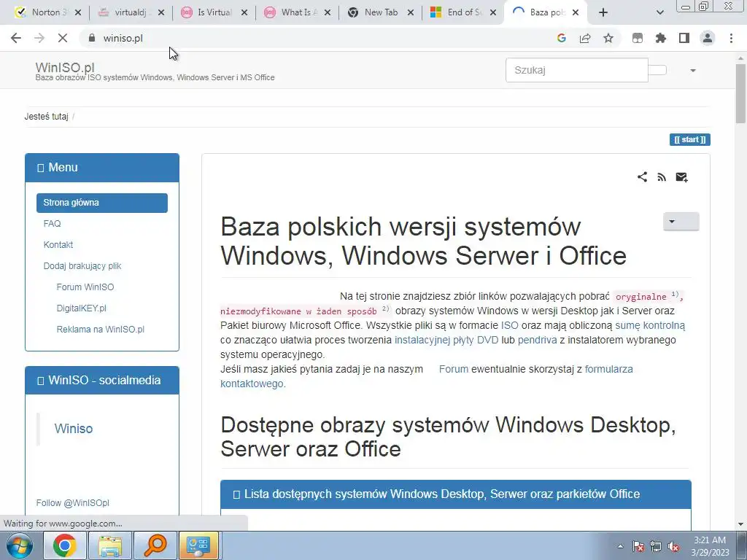This screenshot has height=560, width=747.
Task: Close the Norton tab
Action: pos(78,12)
